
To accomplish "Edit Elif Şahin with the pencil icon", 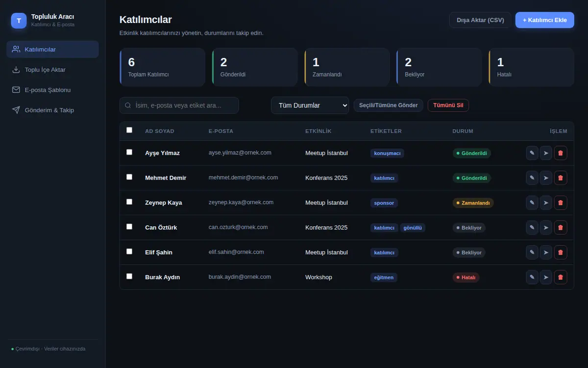I will click(x=532, y=252).
